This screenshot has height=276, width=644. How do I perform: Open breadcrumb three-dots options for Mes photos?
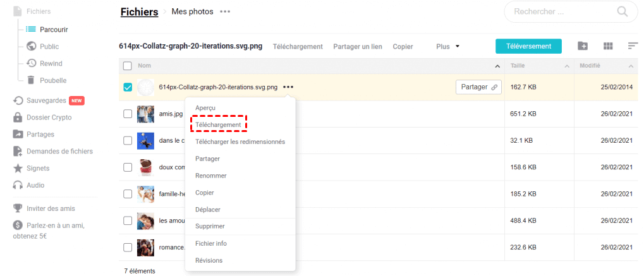[225, 12]
